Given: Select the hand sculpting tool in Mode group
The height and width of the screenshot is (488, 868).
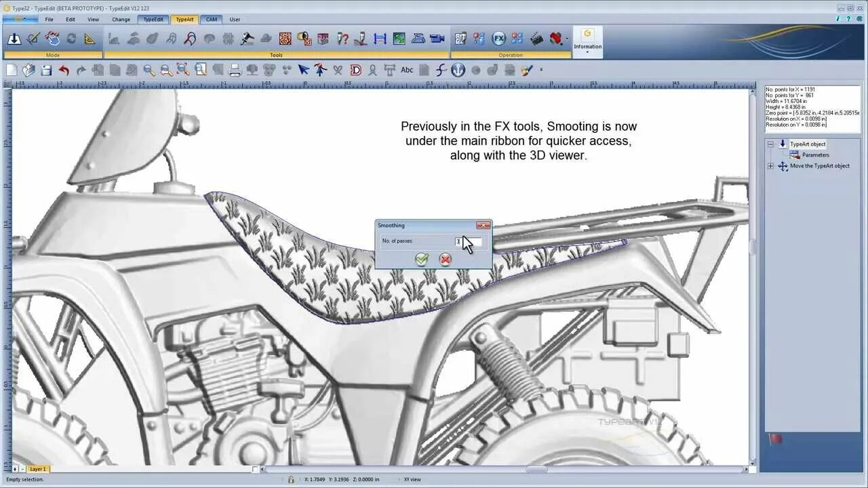Looking at the screenshot, I should click(52, 39).
